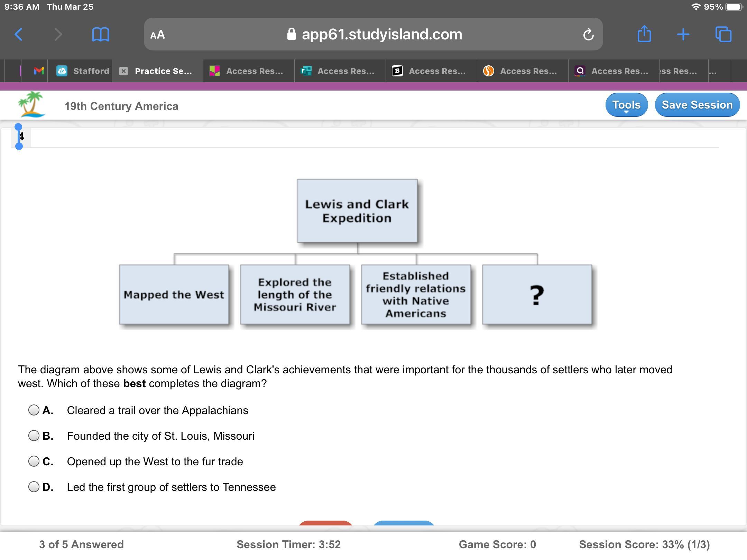This screenshot has height=560, width=747.
Task: Open the AA reader text size menu
Action: 158,35
